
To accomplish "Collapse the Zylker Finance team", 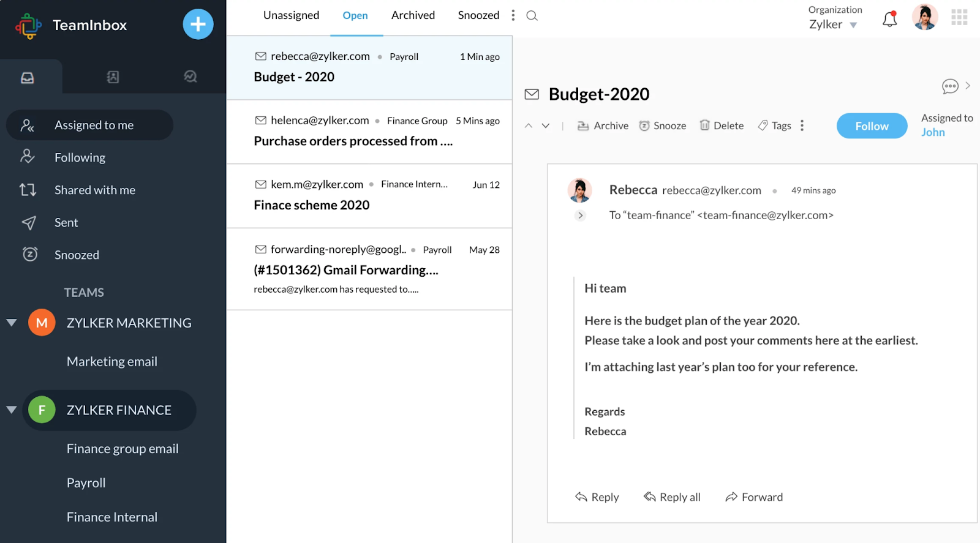I will pos(12,410).
